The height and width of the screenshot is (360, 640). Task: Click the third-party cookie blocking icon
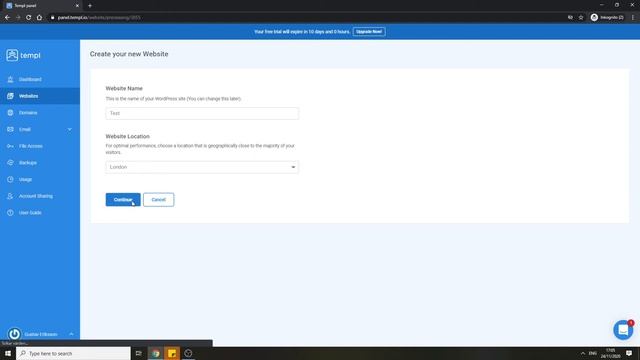[570, 18]
